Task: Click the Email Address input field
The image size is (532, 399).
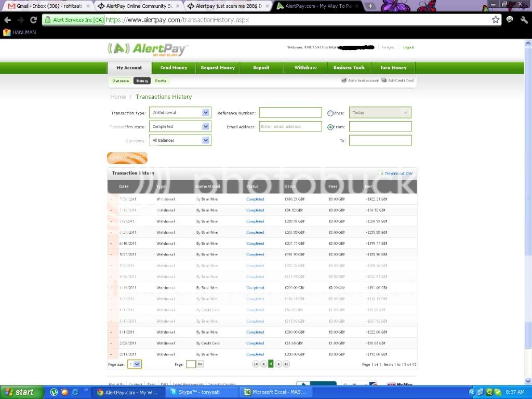Action: pyautogui.click(x=290, y=127)
